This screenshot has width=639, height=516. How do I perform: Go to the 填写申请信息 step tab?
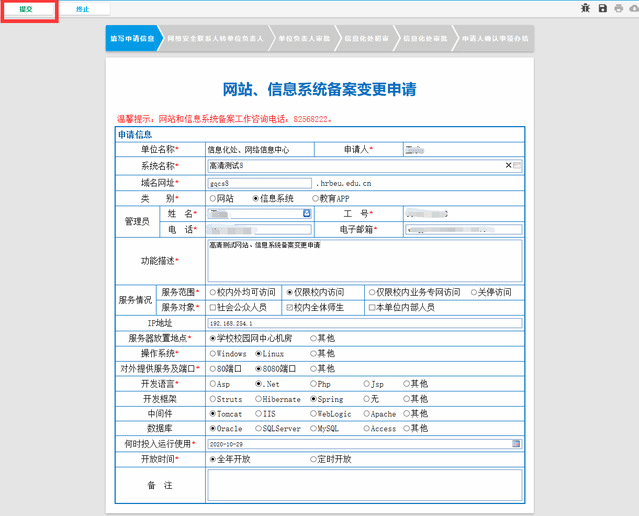tap(131, 39)
